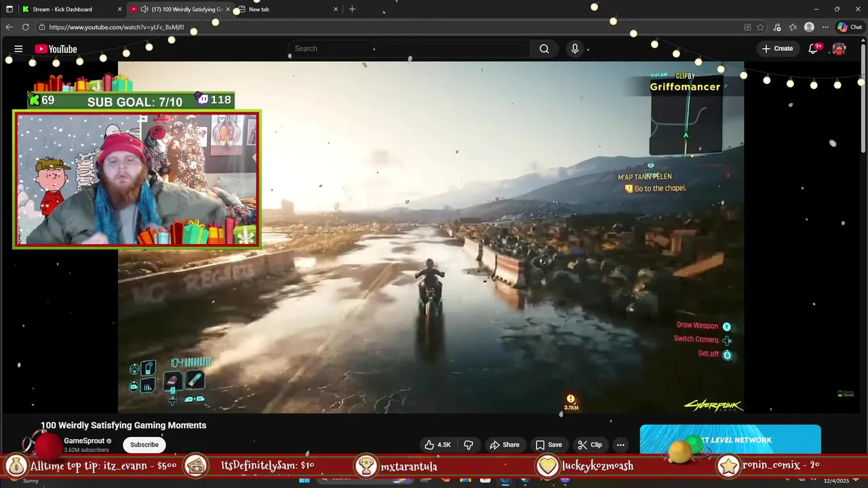Click the Alltime top tip itz_evann text
Image resolution: width=868 pixels, height=488 pixels.
pyautogui.click(x=103, y=466)
